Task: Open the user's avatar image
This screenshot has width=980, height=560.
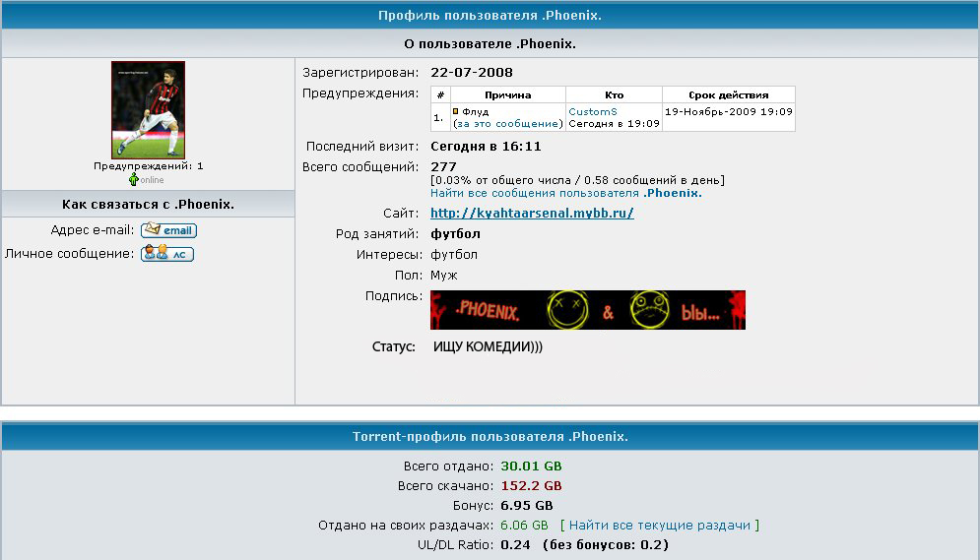Action: pyautogui.click(x=148, y=110)
